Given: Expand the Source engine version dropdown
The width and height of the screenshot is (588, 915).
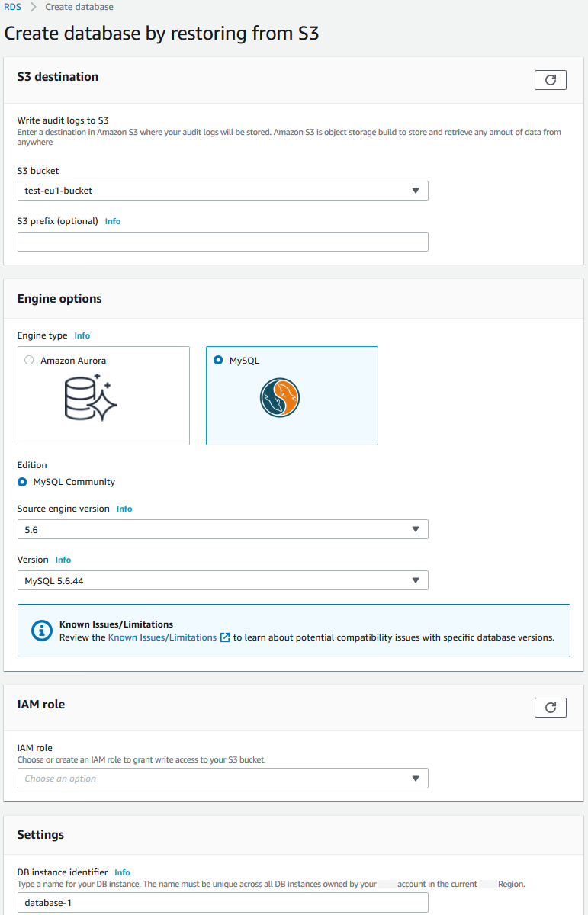Looking at the screenshot, I should point(223,529).
